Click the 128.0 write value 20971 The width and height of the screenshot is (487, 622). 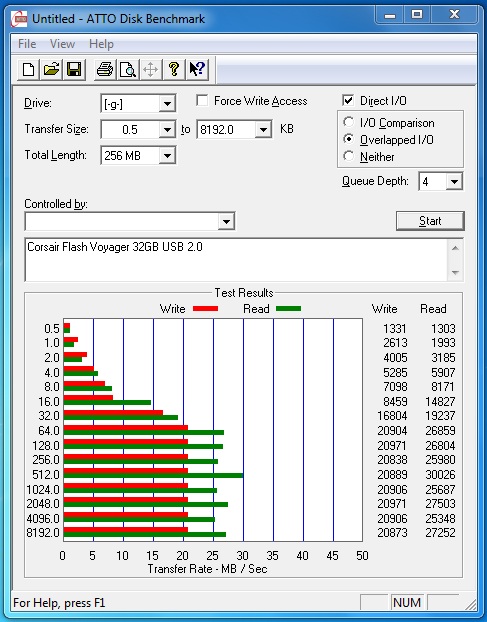coord(392,445)
